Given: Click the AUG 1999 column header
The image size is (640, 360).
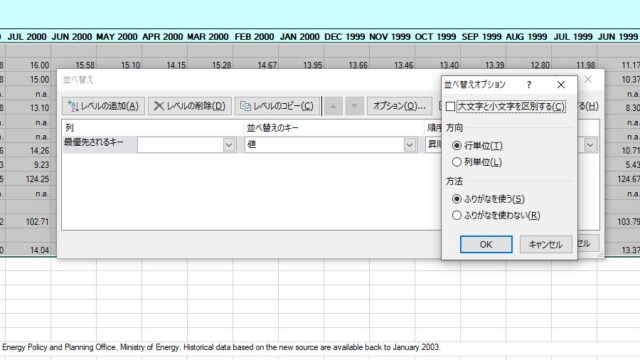Looking at the screenshot, I should pos(526,37).
